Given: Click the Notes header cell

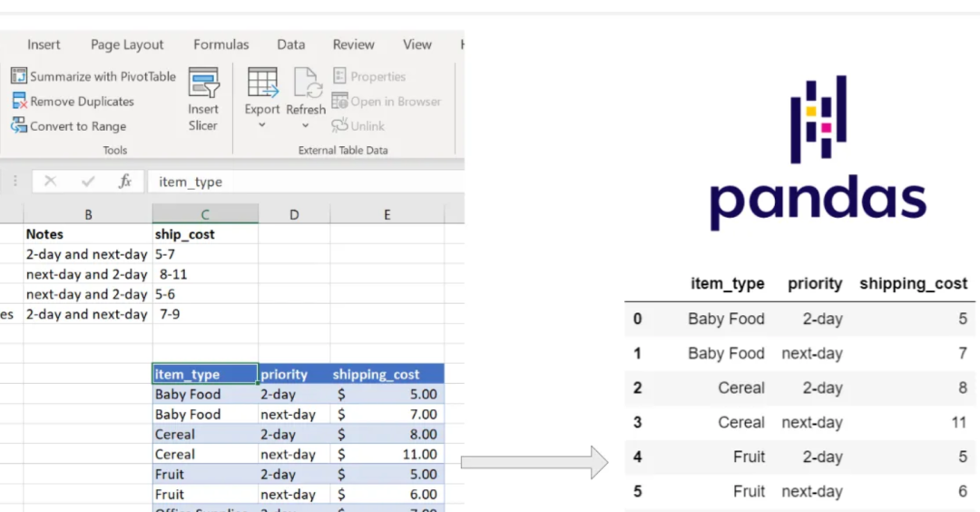Looking at the screenshot, I should coord(88,234).
